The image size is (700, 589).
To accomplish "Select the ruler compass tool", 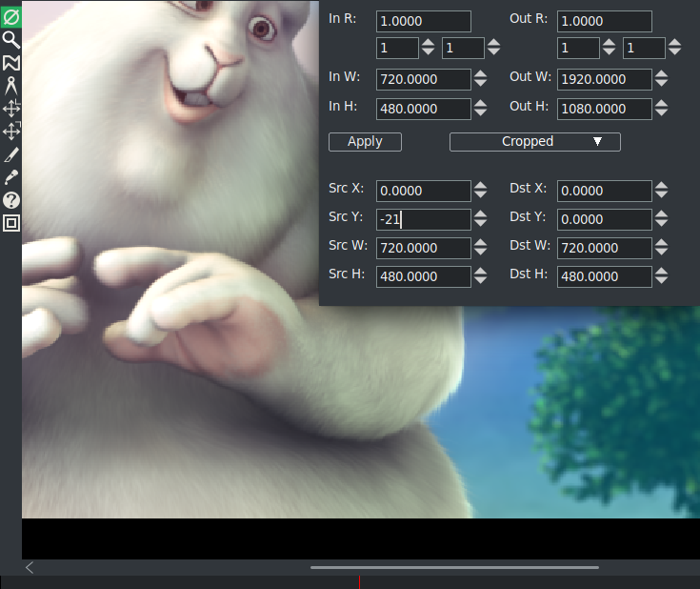I will coord(10,85).
